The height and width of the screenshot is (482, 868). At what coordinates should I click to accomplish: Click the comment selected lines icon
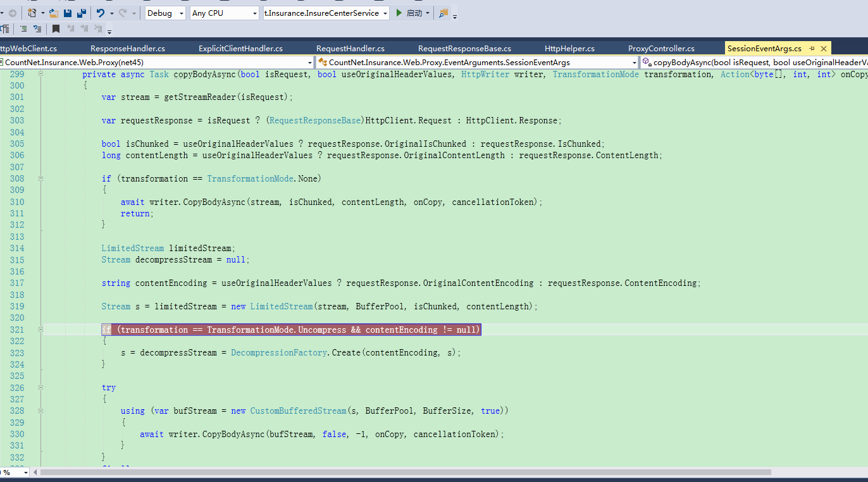tap(23, 28)
